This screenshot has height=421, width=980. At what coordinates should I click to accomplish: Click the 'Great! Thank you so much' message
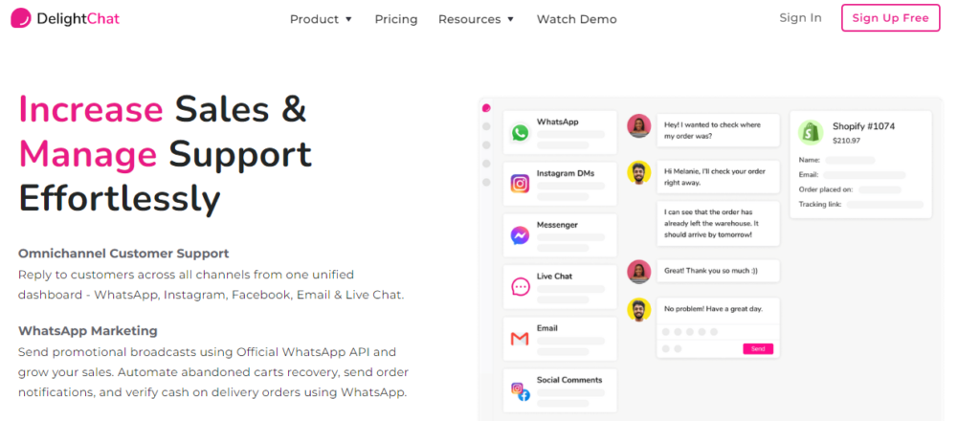pyautogui.click(x=718, y=271)
